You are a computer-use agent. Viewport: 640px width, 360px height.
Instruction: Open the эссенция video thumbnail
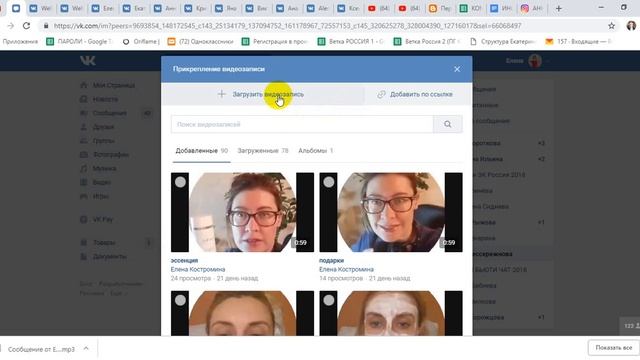pyautogui.click(x=242, y=212)
